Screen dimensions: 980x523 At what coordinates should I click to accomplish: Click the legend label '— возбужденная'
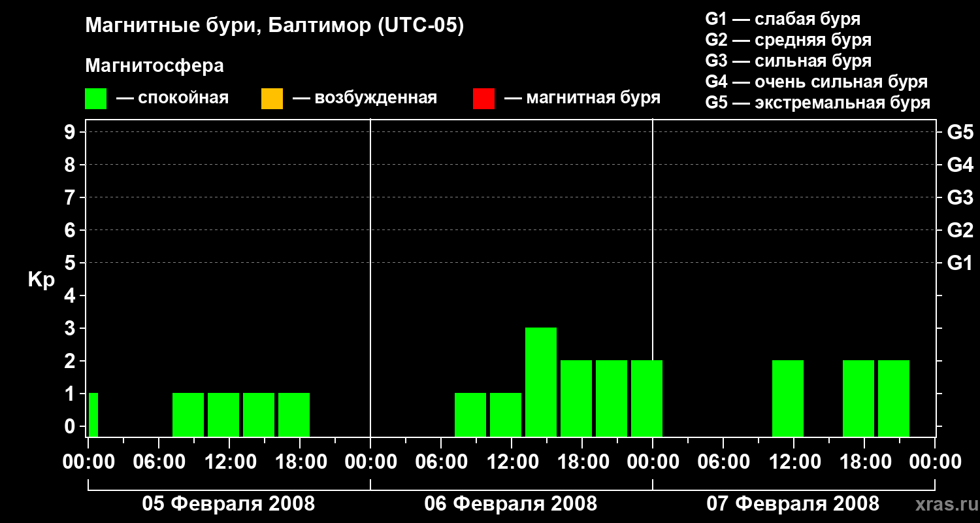[365, 99]
